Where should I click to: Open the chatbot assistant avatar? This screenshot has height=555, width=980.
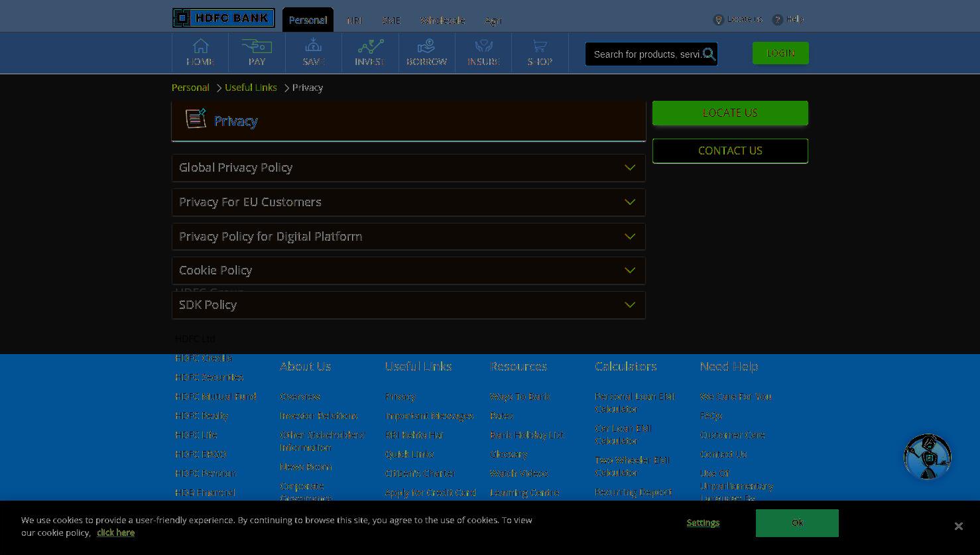tap(928, 457)
